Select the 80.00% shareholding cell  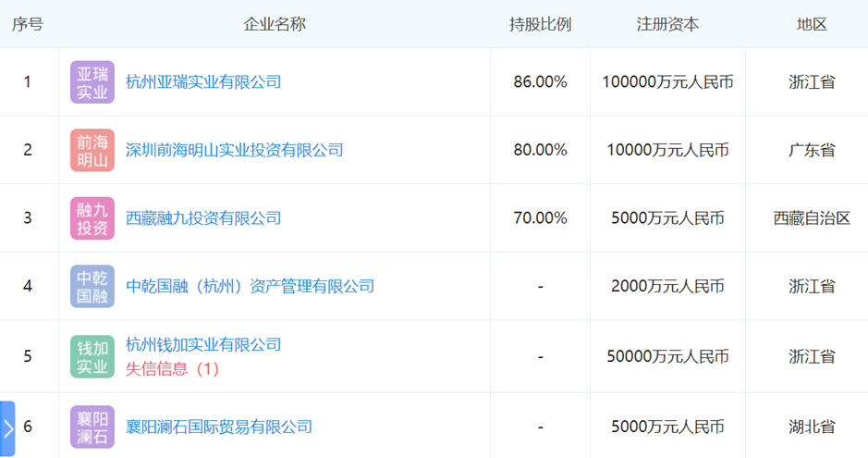(x=540, y=150)
